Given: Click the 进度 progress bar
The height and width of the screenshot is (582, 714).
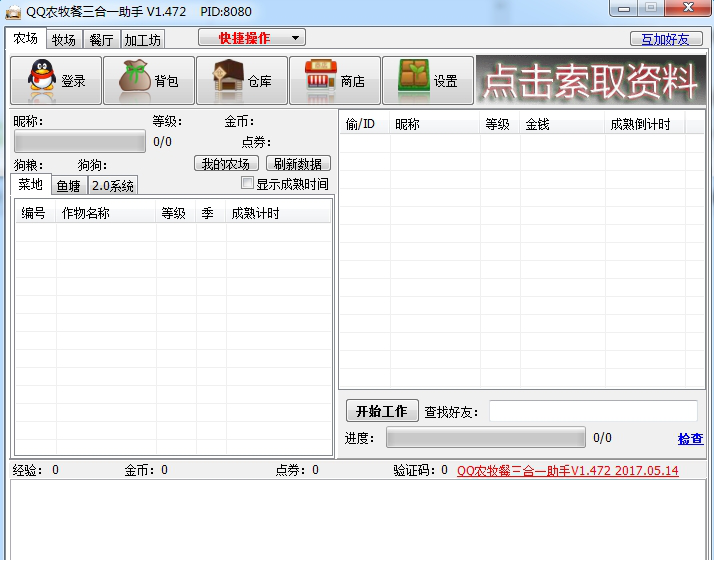Looking at the screenshot, I should point(486,437).
